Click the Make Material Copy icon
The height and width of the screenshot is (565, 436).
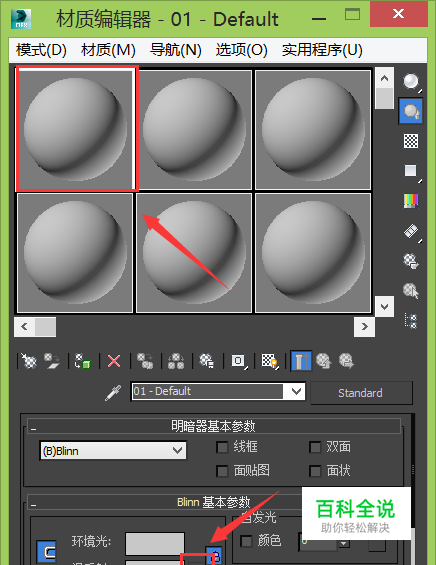[145, 361]
